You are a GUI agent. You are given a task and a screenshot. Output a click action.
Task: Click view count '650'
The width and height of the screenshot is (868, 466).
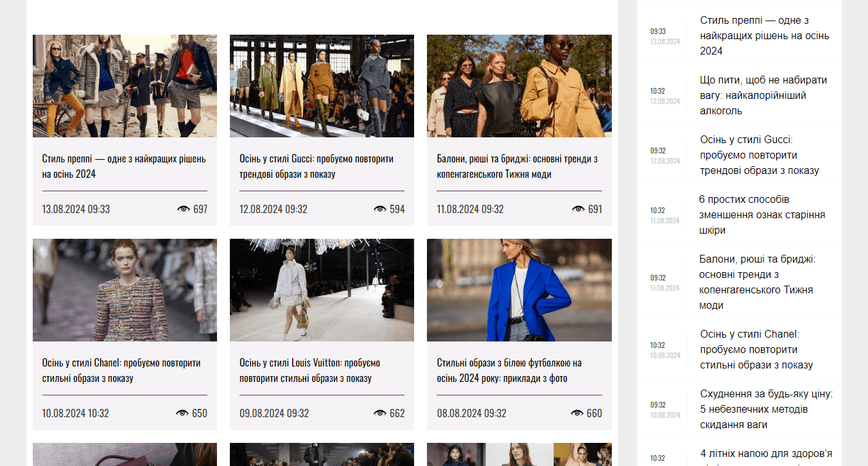coord(200,413)
